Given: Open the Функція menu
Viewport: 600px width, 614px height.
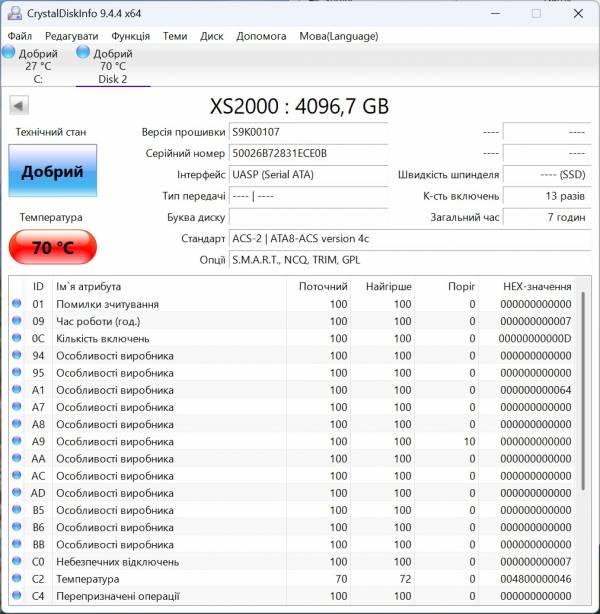Looking at the screenshot, I should pos(130,36).
